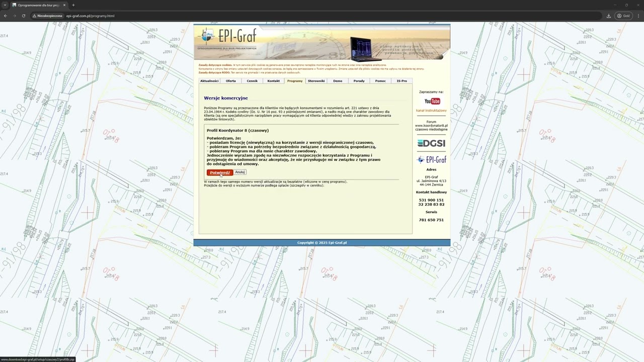Click the Zasady dotyczące RODO text
This screenshot has height=362, width=644.
tap(214, 72)
